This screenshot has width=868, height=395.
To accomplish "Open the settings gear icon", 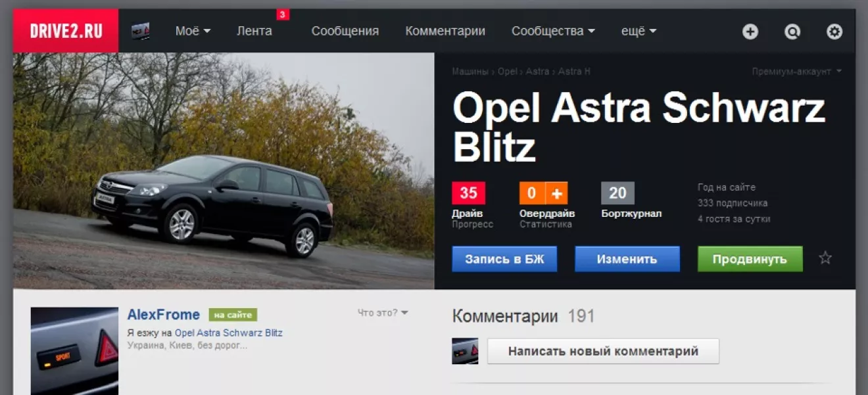I will (834, 32).
